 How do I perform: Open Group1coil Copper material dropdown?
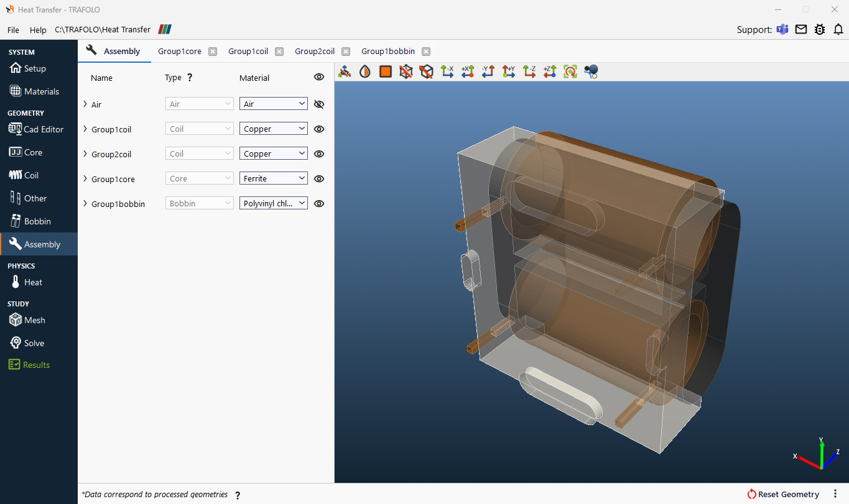(274, 129)
